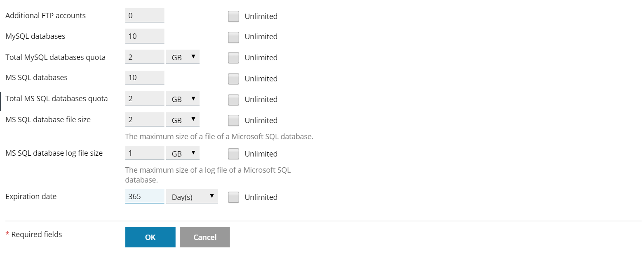
Task: Focus the Additional FTP accounts input field
Action: pos(144,16)
